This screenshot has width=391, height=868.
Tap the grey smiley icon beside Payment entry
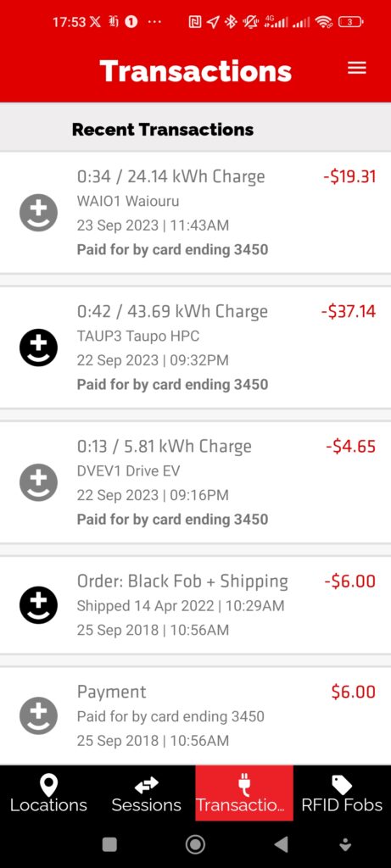pos(39,715)
